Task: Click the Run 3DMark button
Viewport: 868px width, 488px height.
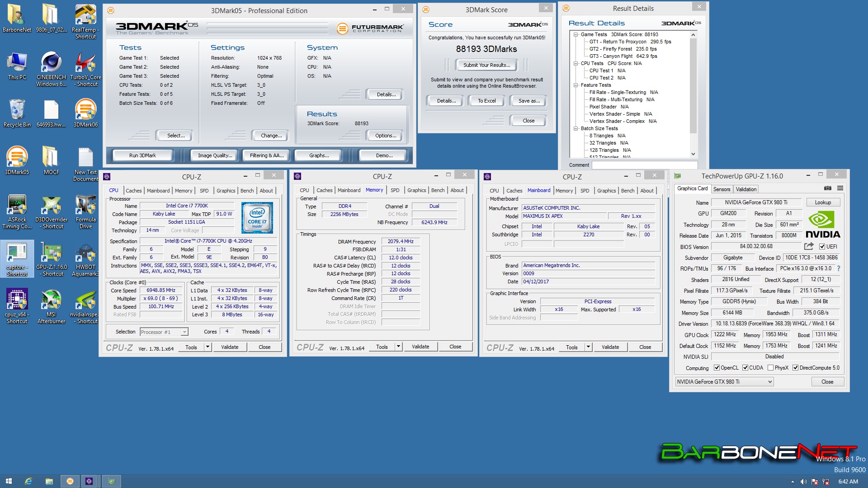Action: [x=142, y=155]
